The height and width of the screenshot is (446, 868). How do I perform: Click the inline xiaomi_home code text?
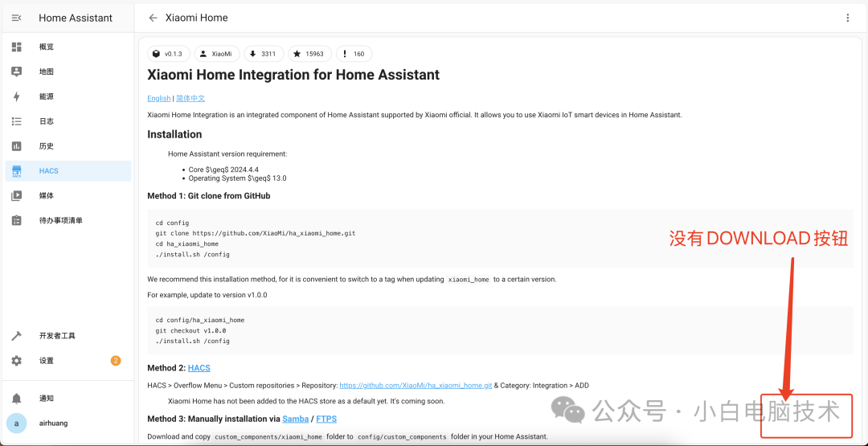(469, 280)
